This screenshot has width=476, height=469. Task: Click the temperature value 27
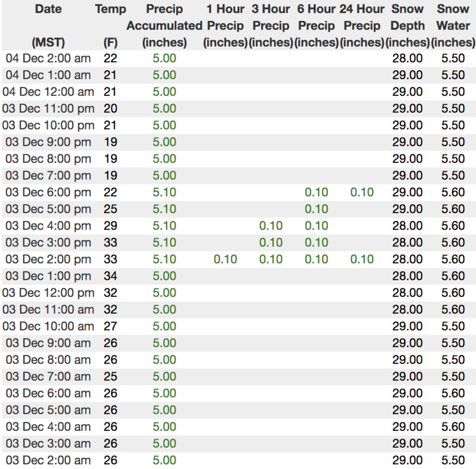point(111,326)
